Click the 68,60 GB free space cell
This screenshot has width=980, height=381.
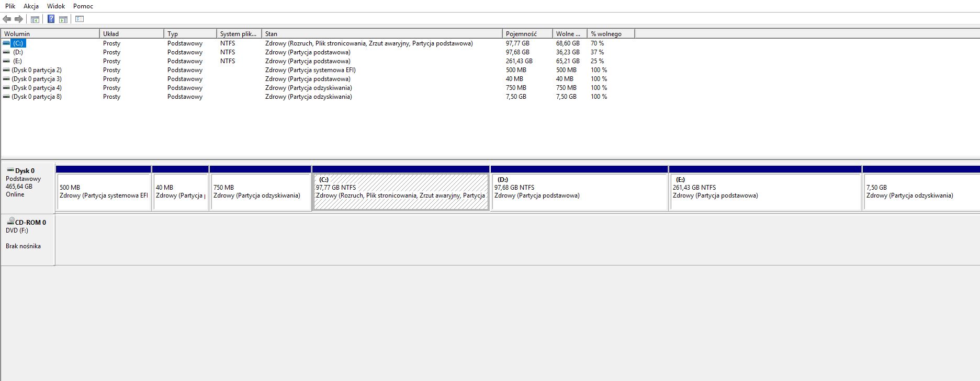tap(568, 43)
